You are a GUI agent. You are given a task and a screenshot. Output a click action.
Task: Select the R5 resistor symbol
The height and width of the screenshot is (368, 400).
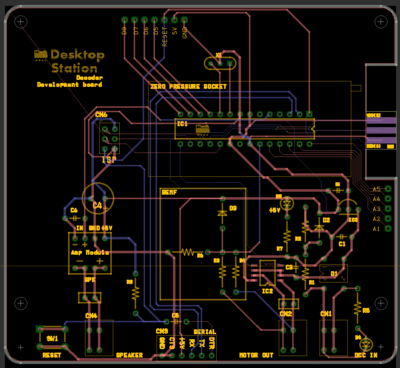click(357, 308)
